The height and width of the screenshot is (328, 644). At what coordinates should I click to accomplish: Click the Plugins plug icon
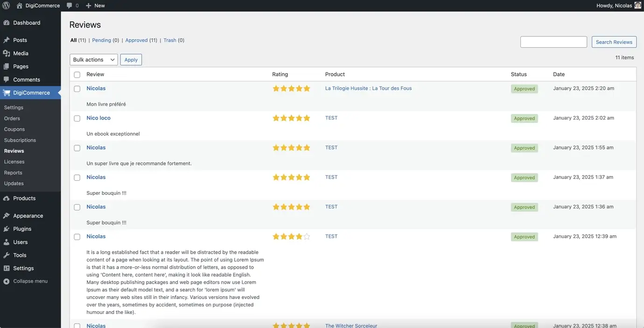(6, 229)
